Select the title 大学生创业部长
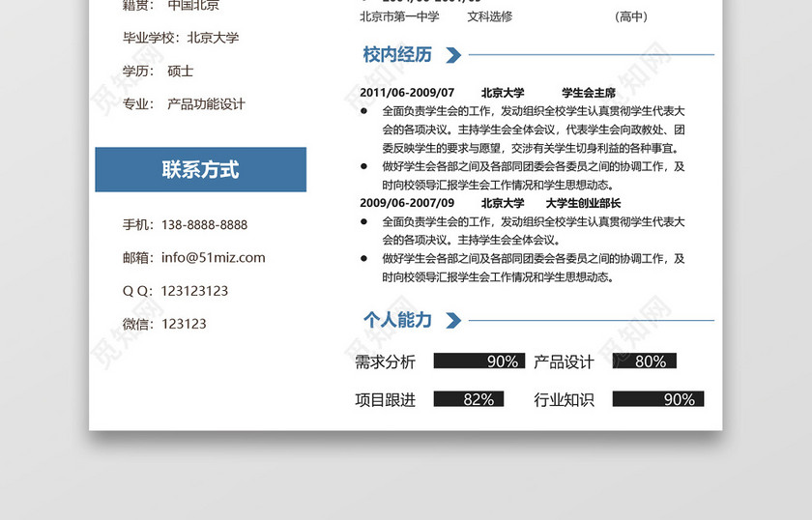Image resolution: width=812 pixels, height=520 pixels. (583, 203)
